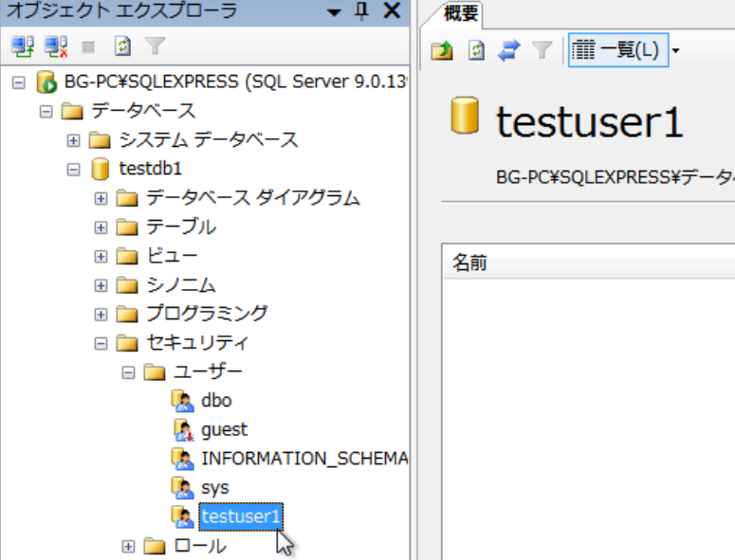Click the ユーザー folder icon
735x560 pixels.
point(155,372)
